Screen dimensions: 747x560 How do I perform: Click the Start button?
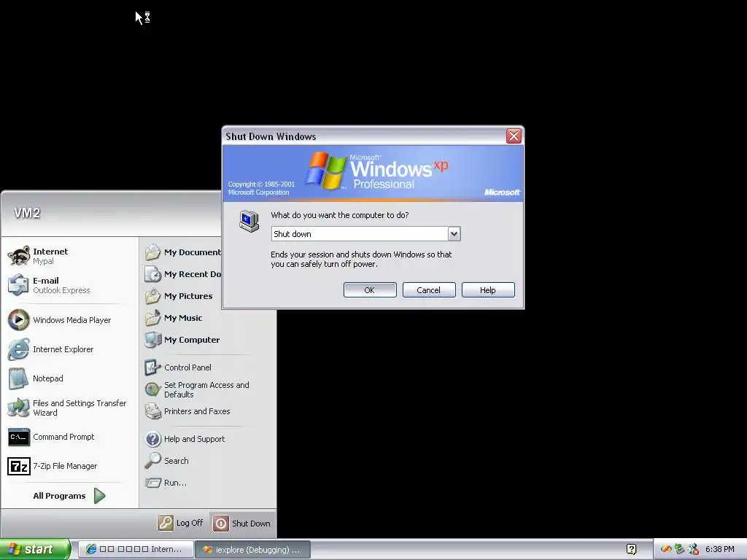(35, 549)
